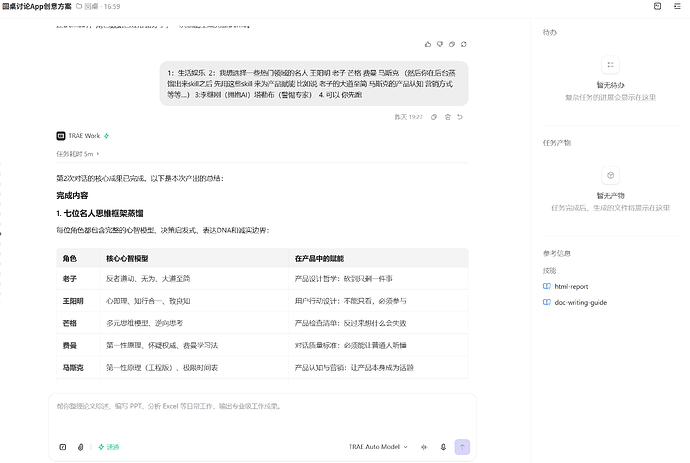Toggle the green lightning mode in input bar

click(x=109, y=447)
